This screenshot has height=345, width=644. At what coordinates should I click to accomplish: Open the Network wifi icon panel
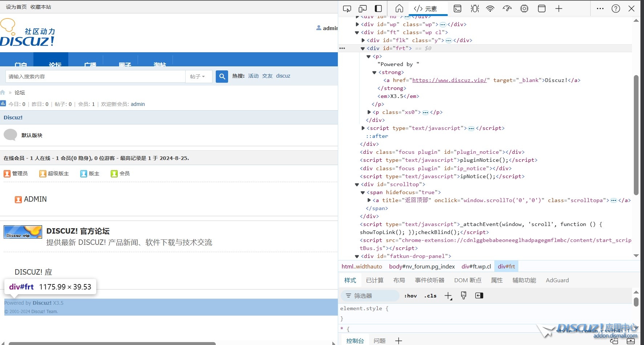coord(490,9)
